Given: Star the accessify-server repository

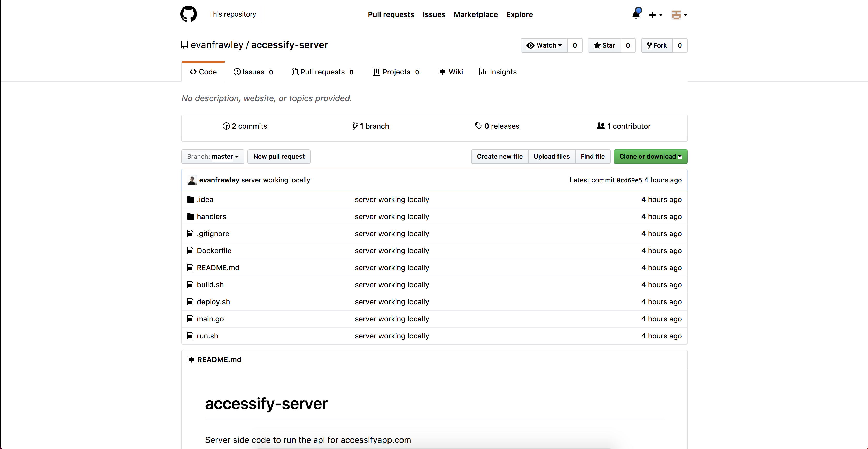Looking at the screenshot, I should click(605, 45).
